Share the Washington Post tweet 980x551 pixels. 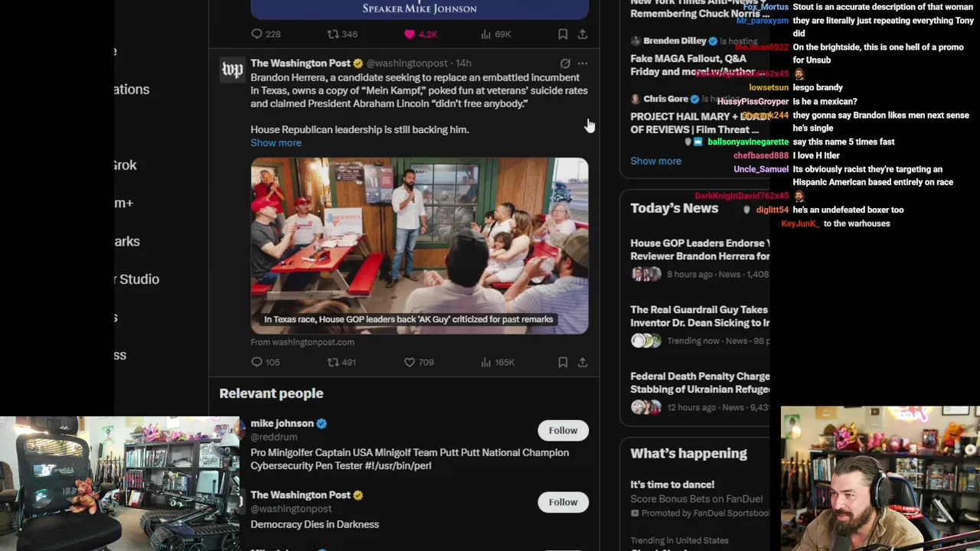(x=583, y=362)
